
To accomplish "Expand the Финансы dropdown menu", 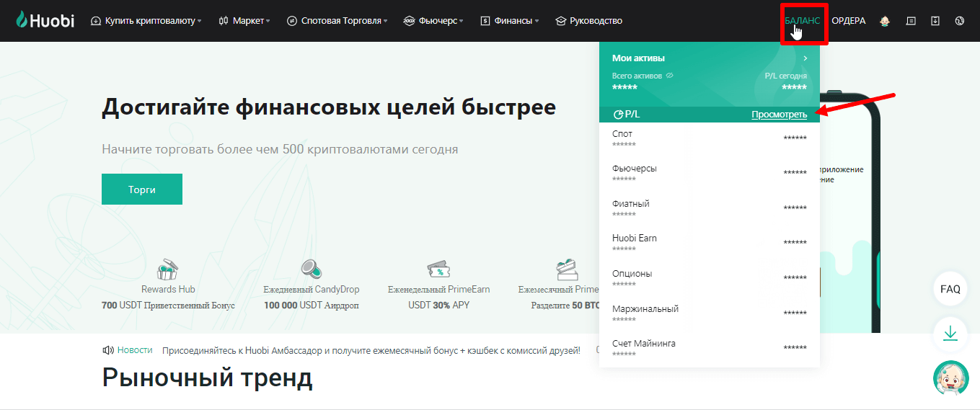I will 509,21.
